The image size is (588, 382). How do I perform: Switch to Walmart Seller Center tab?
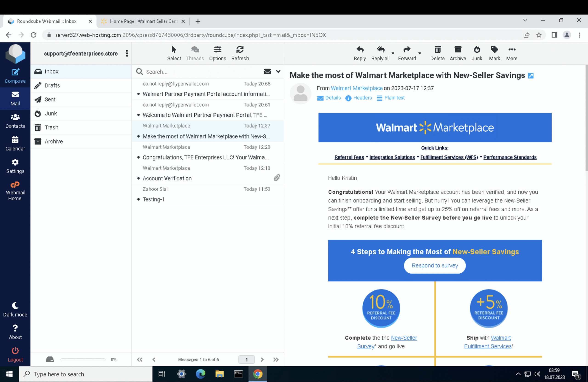pos(143,21)
